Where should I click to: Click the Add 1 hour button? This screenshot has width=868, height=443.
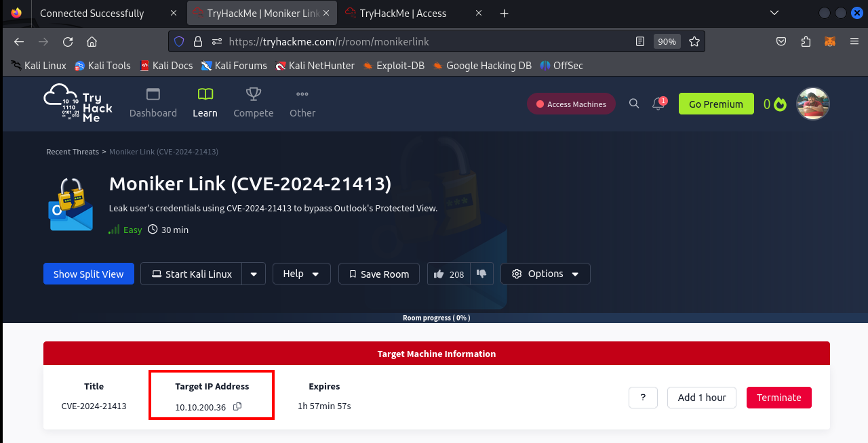click(x=702, y=398)
